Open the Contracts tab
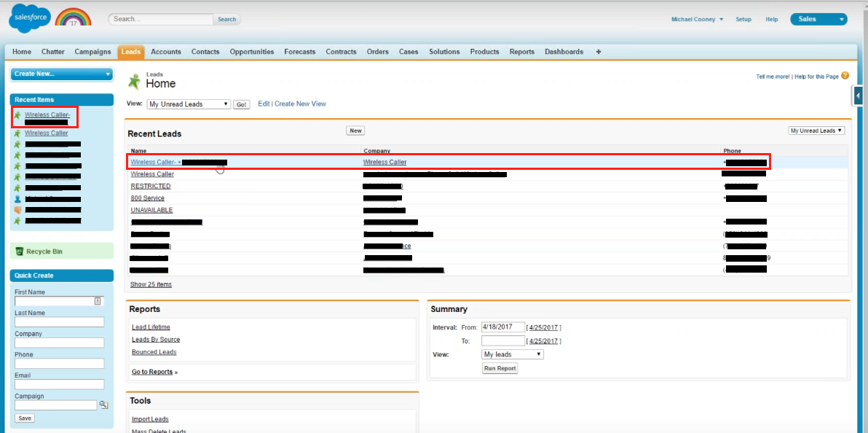The width and height of the screenshot is (868, 433). pyautogui.click(x=341, y=52)
